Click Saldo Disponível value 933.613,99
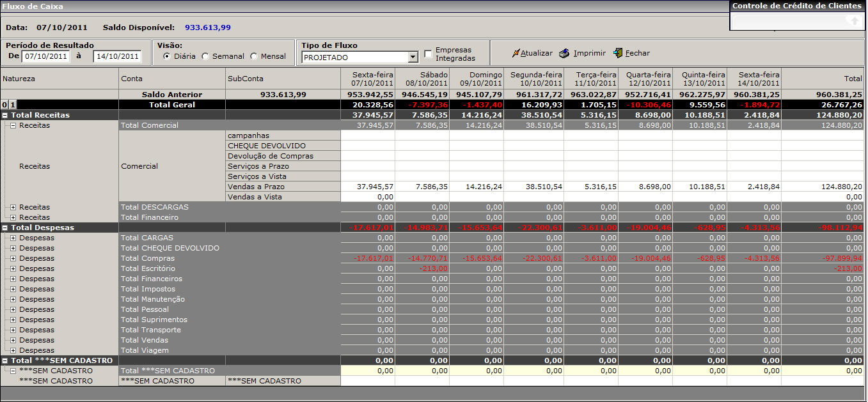 coord(208,27)
